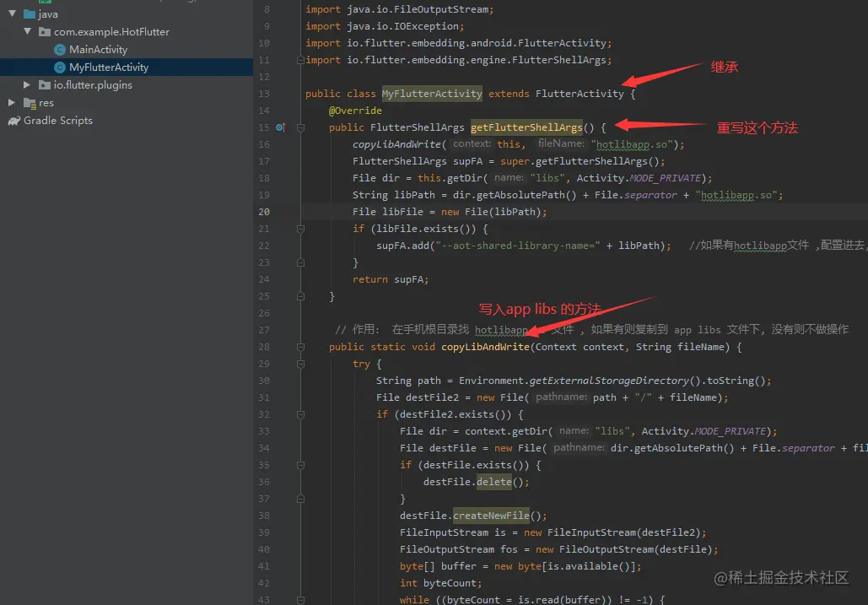This screenshot has height=605, width=868.
Task: Expand the io.flutter.plugins package arrow
Action: tap(27, 84)
